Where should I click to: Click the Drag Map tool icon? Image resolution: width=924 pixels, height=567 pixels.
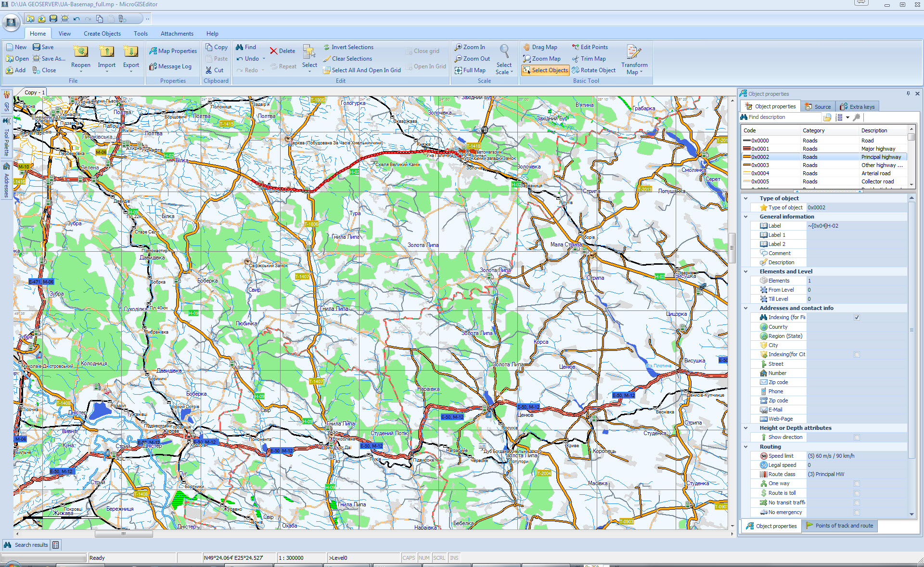[x=527, y=47]
